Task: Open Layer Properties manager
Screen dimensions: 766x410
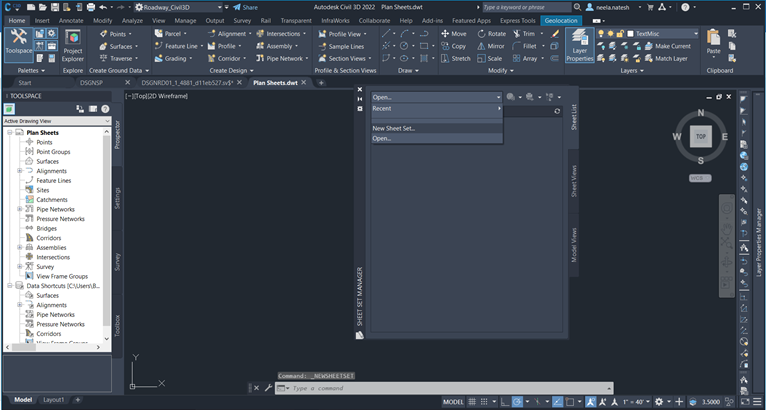Action: point(580,45)
